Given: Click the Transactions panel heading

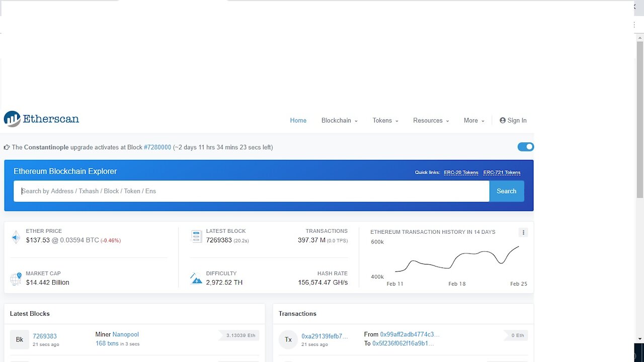Looking at the screenshot, I should [x=297, y=314].
